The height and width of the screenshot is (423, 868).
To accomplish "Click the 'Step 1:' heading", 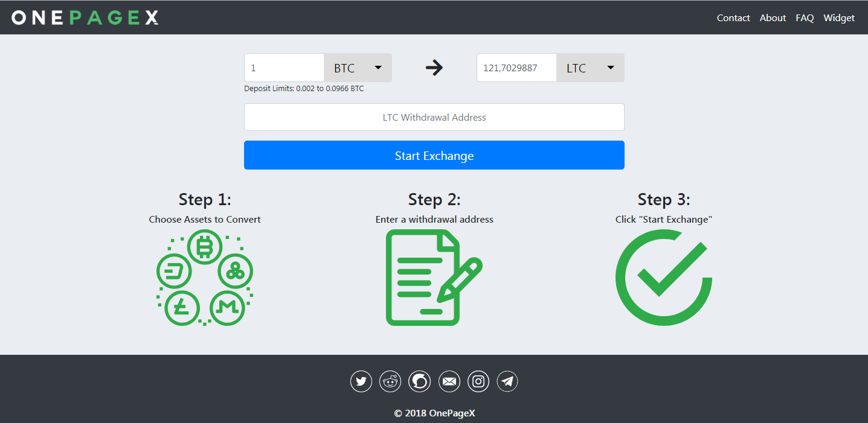I will coord(205,199).
